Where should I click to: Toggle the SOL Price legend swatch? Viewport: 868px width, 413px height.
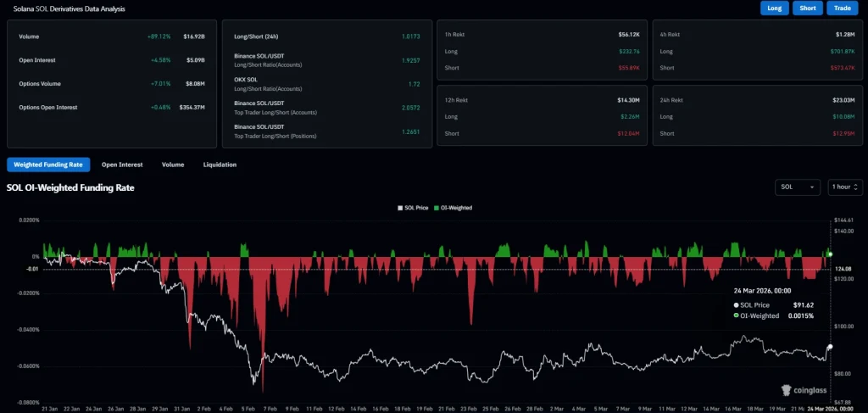point(400,208)
